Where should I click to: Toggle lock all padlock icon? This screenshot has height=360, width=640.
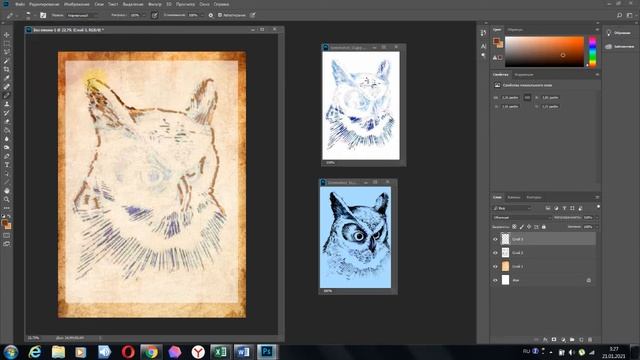click(x=544, y=227)
